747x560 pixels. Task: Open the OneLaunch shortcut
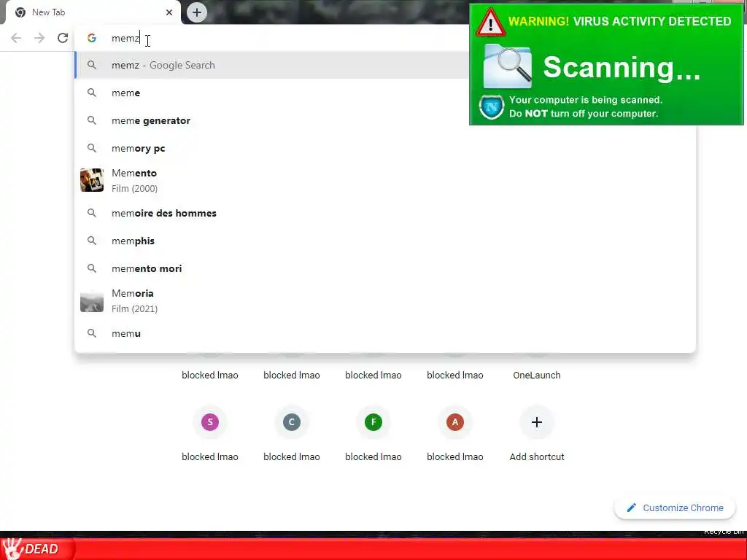point(537,375)
